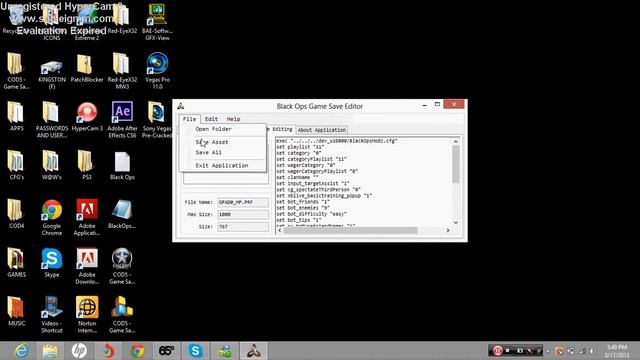Screen dimensions: 640x360
Task: Select the BAE-Software GFX-View desktop icon
Action: (157, 22)
